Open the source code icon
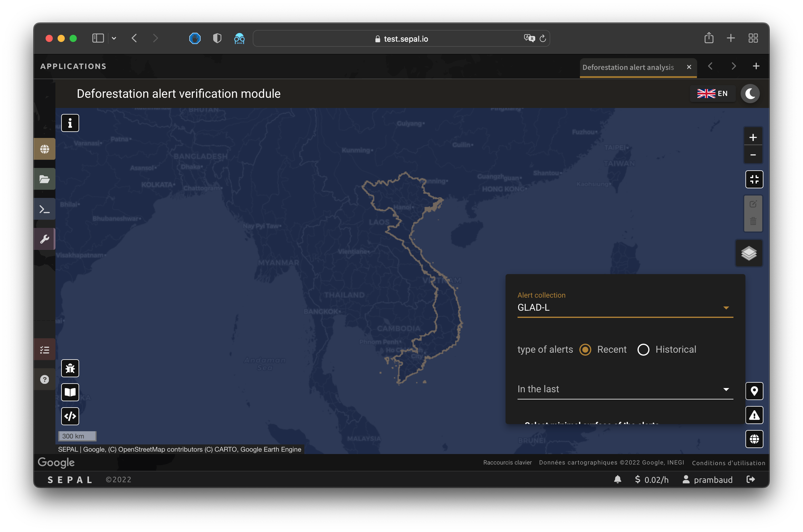 coord(70,416)
